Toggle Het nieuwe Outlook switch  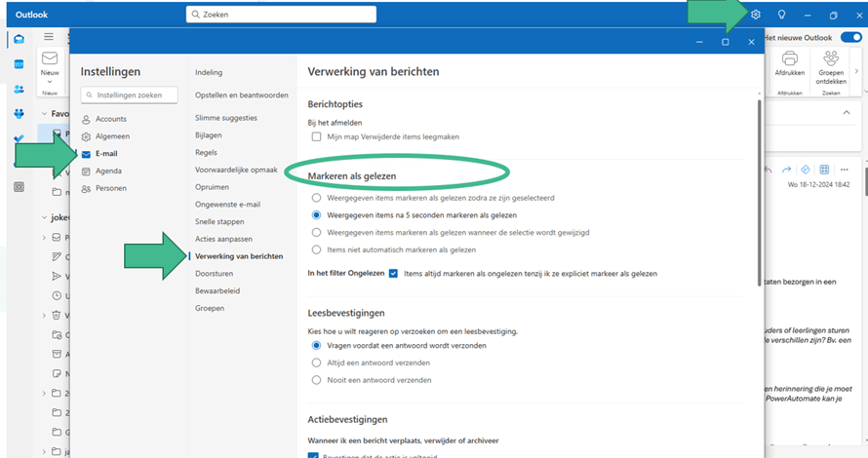(850, 37)
